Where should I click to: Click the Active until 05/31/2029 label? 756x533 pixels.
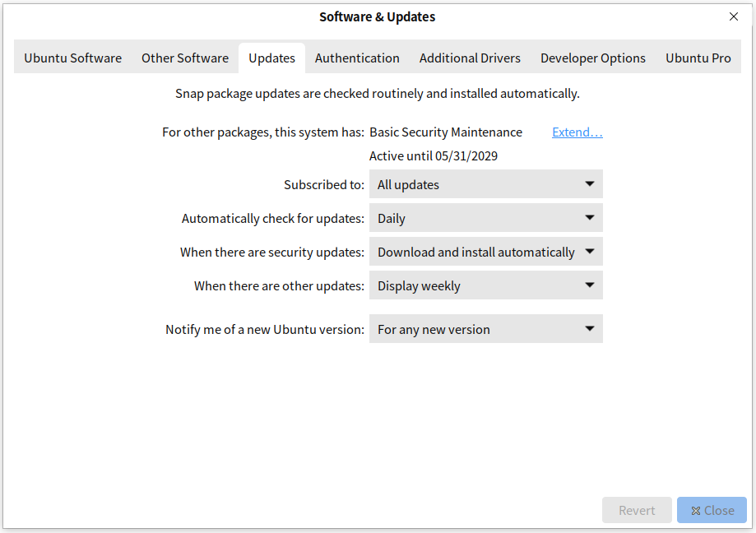click(x=434, y=156)
